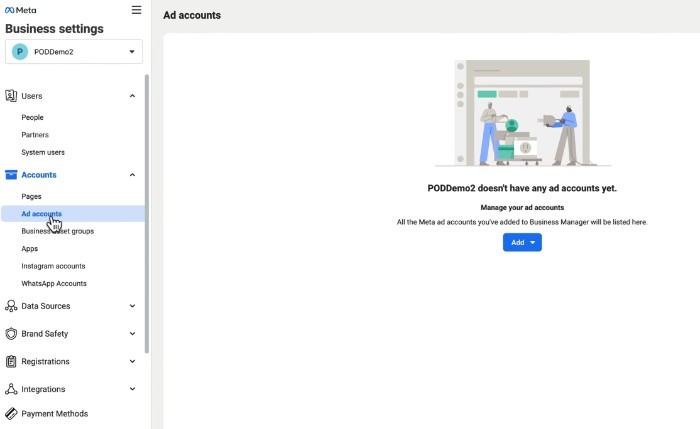
Task: Click the Brand Safety label
Action: coord(45,333)
